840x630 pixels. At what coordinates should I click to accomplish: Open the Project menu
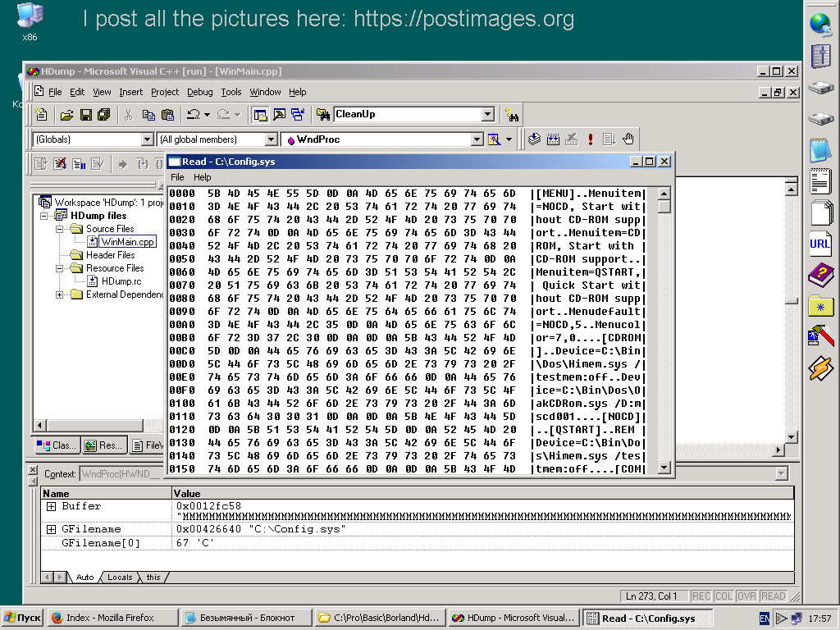(x=165, y=92)
